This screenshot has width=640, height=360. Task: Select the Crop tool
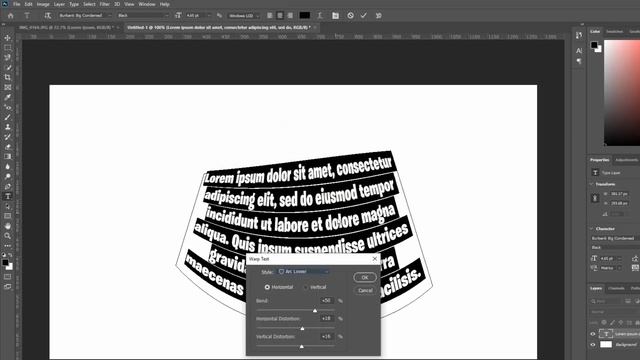pos(8,77)
